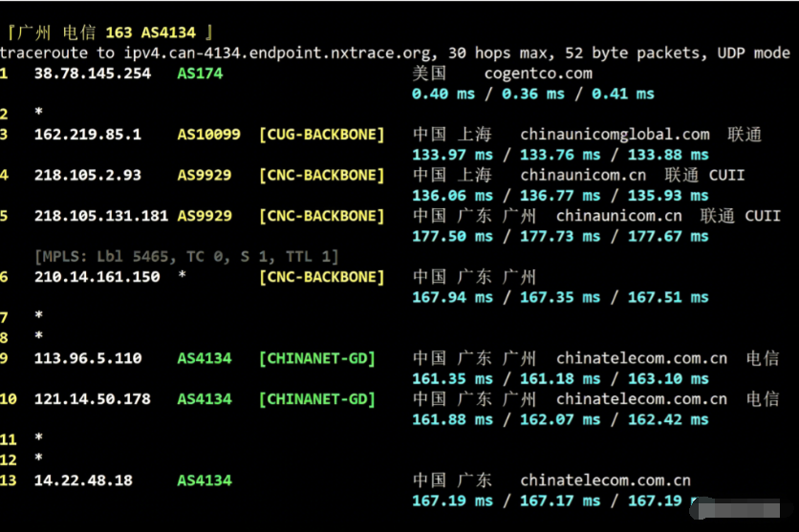Select IP address 38.78.145.254
The height and width of the screenshot is (532, 799).
(x=93, y=73)
